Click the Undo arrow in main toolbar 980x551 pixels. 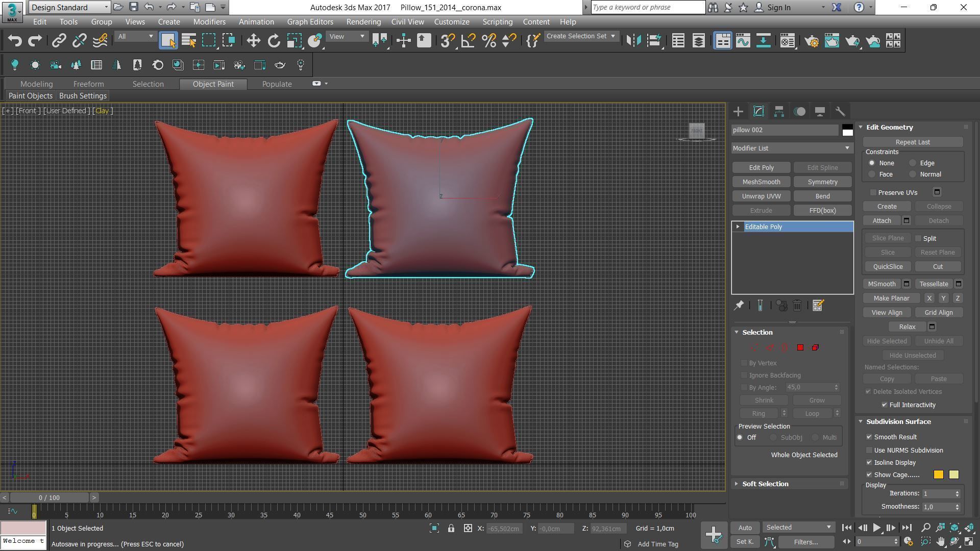click(x=15, y=41)
